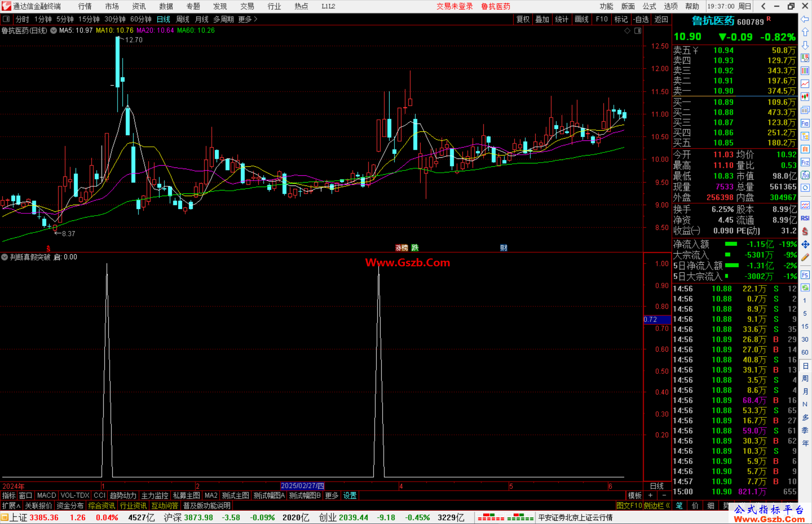Image resolution: width=812 pixels, height=524 pixels.
Task: Click the back arrow icon in right sidebar
Action: click(x=805, y=19)
